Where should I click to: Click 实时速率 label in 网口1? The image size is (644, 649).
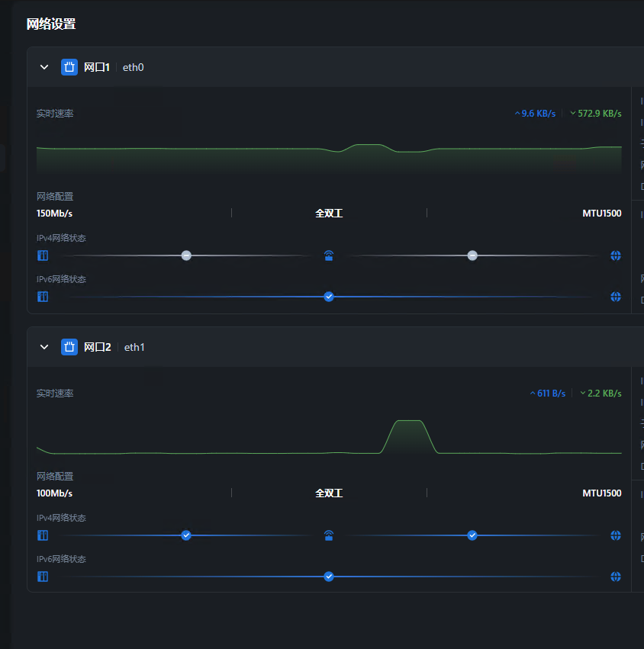coord(55,114)
